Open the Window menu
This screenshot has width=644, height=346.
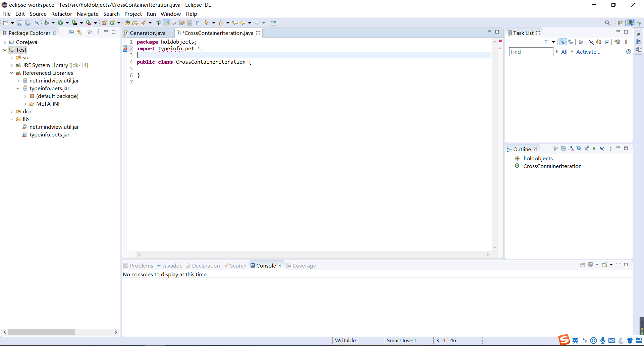pos(170,14)
